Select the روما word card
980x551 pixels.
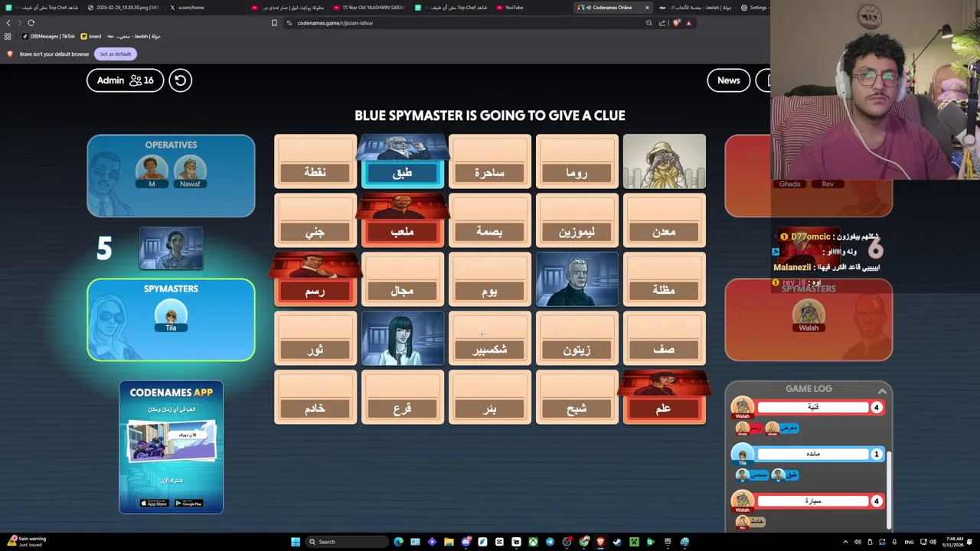[x=577, y=161]
